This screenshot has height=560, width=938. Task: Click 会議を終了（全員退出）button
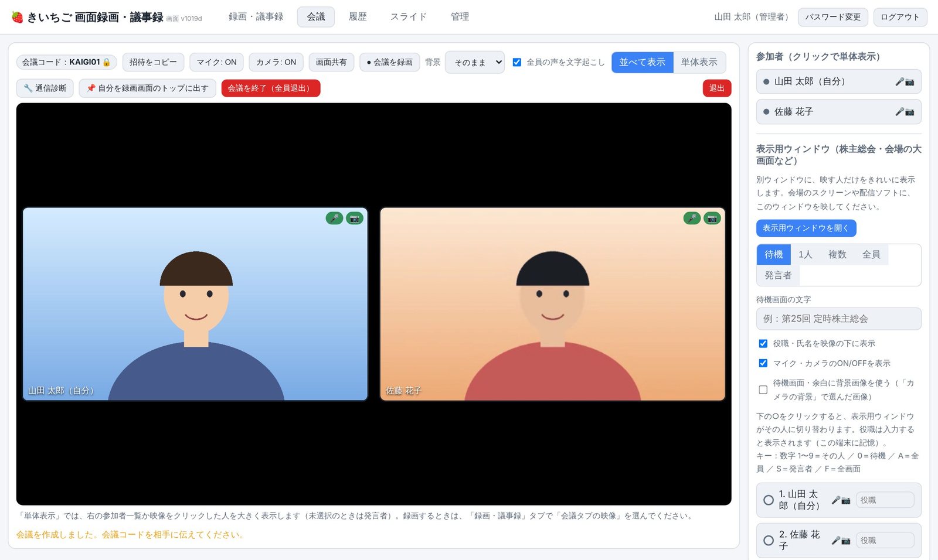click(x=271, y=88)
